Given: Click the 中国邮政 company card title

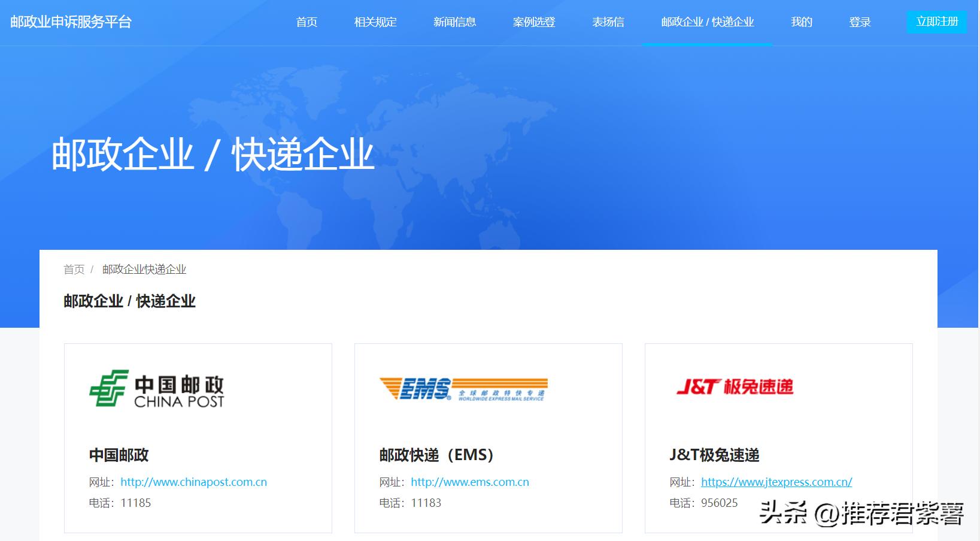Looking at the screenshot, I should (118, 455).
